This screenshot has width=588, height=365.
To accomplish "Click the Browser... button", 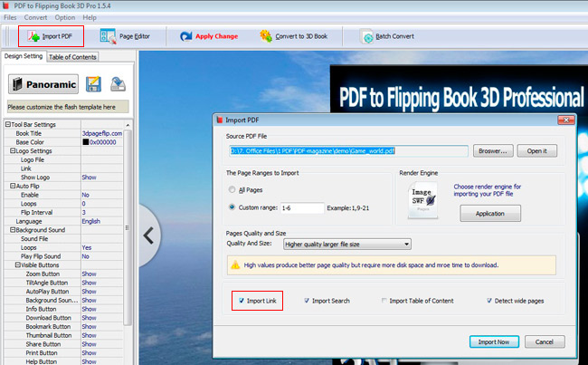I will click(x=493, y=151).
